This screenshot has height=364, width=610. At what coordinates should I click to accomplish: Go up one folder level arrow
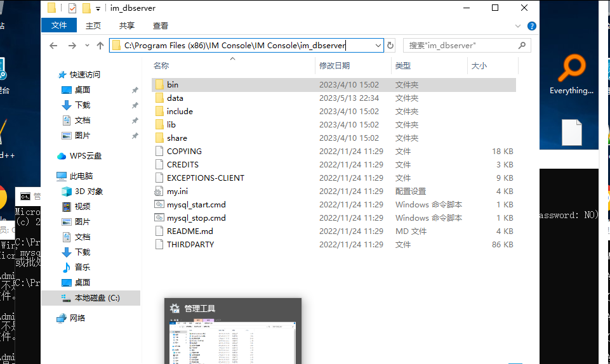(100, 46)
